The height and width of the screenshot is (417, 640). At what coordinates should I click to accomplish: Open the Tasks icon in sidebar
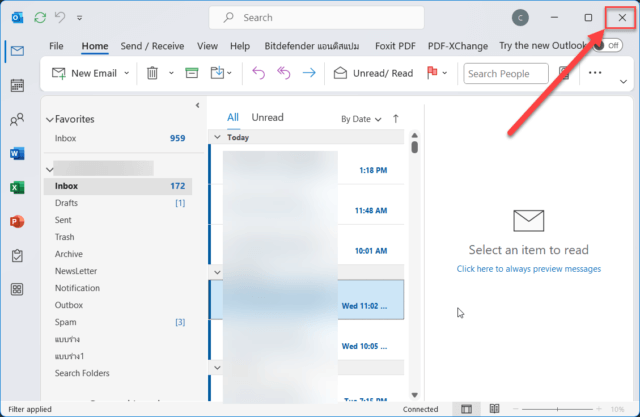click(x=17, y=256)
